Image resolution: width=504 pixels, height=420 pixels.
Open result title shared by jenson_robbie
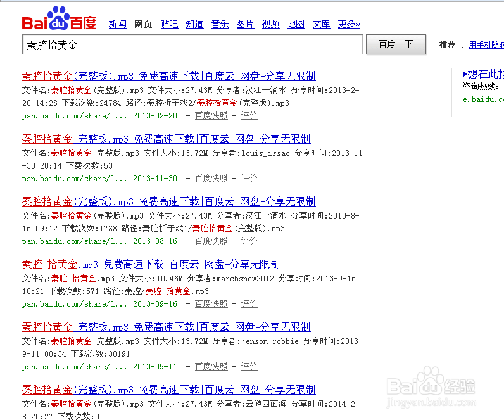pos(166,327)
